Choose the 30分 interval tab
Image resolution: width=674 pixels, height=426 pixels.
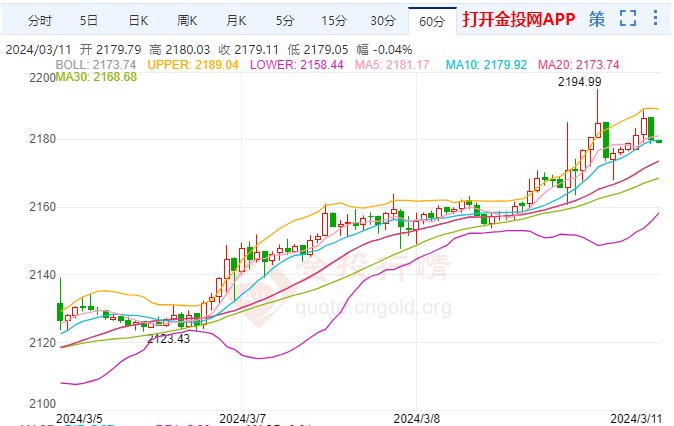(383, 20)
